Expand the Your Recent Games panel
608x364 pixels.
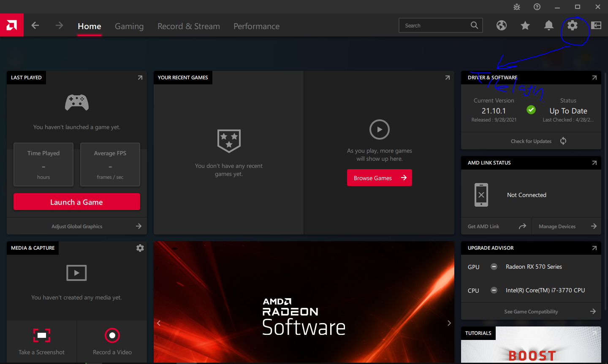pyautogui.click(x=448, y=78)
